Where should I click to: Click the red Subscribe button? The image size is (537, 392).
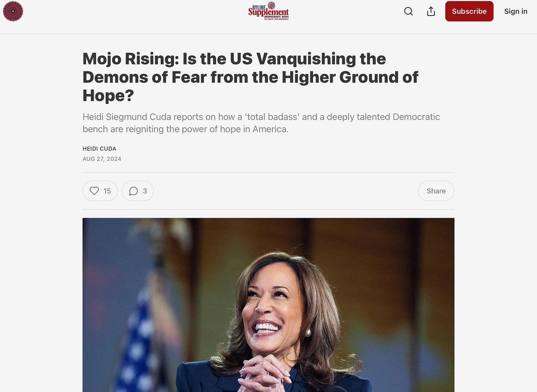tap(469, 11)
